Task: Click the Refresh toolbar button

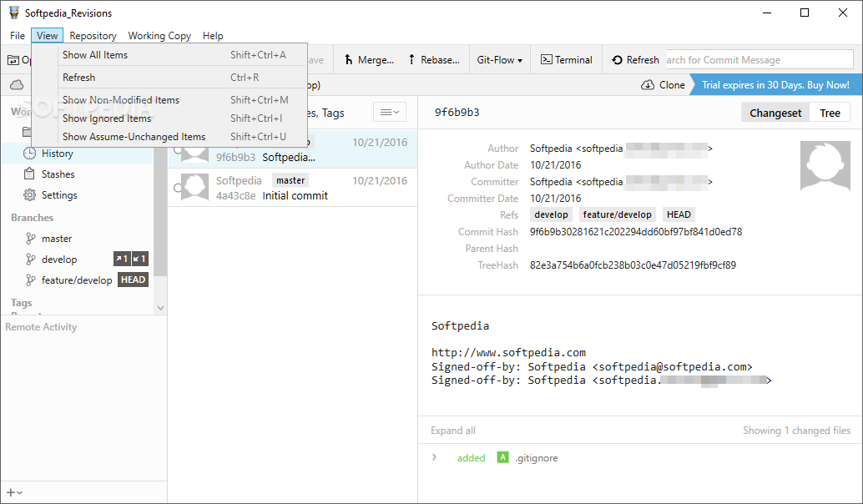Action: coord(635,60)
